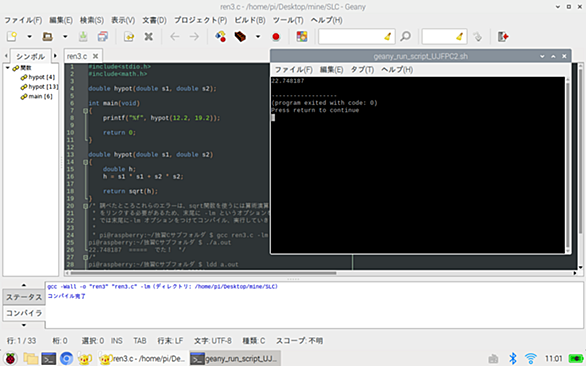Open the ツール(T) menu
The height and width of the screenshot is (366, 586).
pos(288,20)
